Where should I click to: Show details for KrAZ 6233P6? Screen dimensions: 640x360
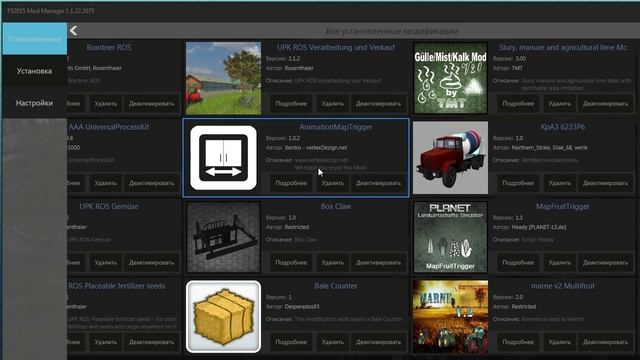pyautogui.click(x=518, y=183)
